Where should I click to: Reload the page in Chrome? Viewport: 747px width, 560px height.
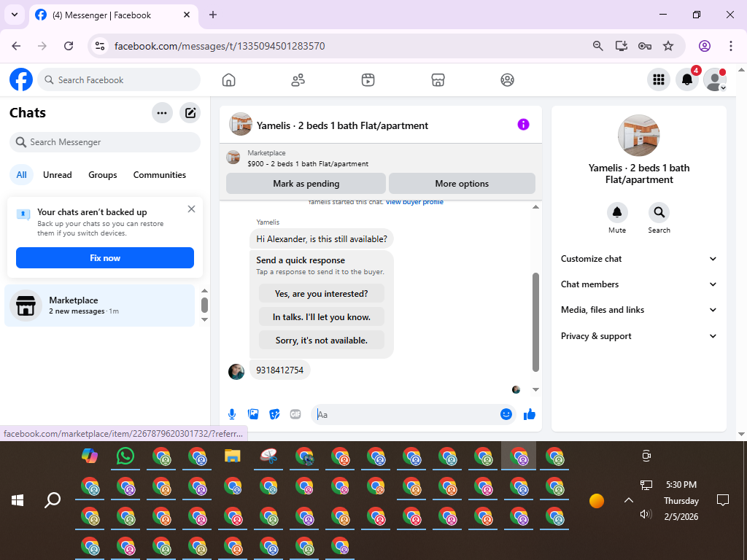coord(69,46)
